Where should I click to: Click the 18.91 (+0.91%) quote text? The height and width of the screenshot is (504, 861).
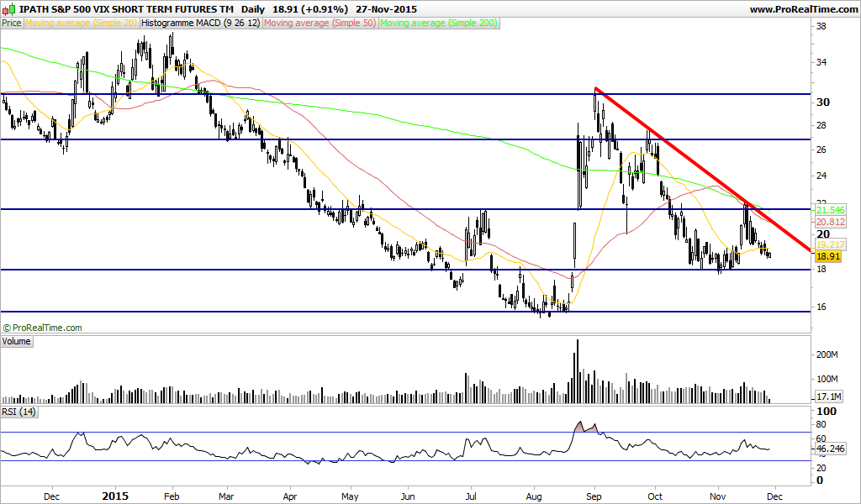tap(309, 9)
